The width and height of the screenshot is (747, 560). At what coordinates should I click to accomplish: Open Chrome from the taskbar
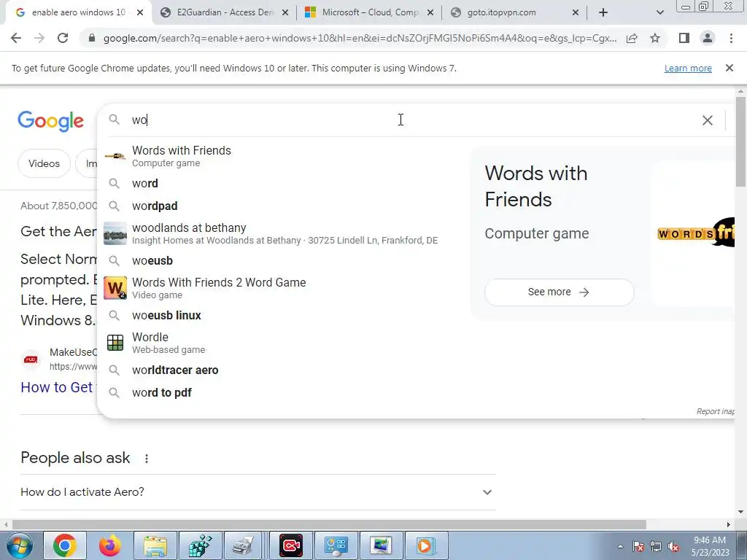pos(65,545)
